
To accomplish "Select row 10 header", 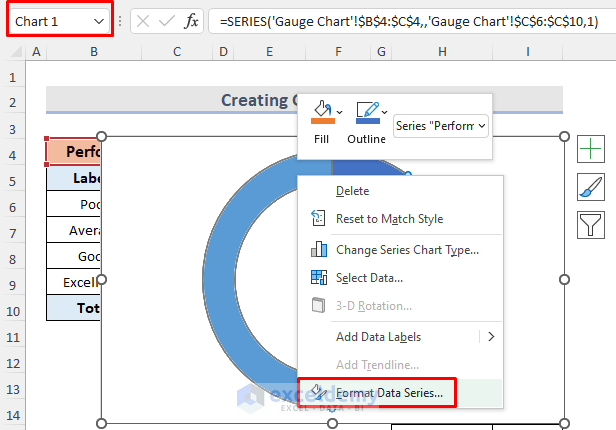I will (13, 311).
